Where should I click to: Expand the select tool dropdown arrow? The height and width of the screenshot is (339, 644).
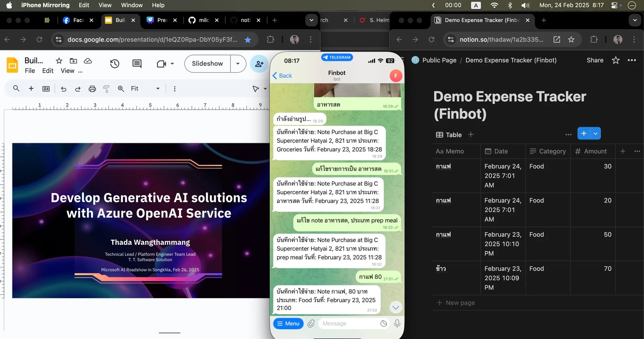265,89
